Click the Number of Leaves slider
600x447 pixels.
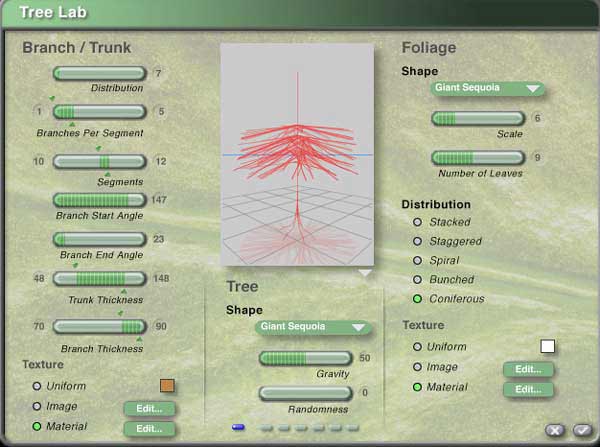coord(478,158)
